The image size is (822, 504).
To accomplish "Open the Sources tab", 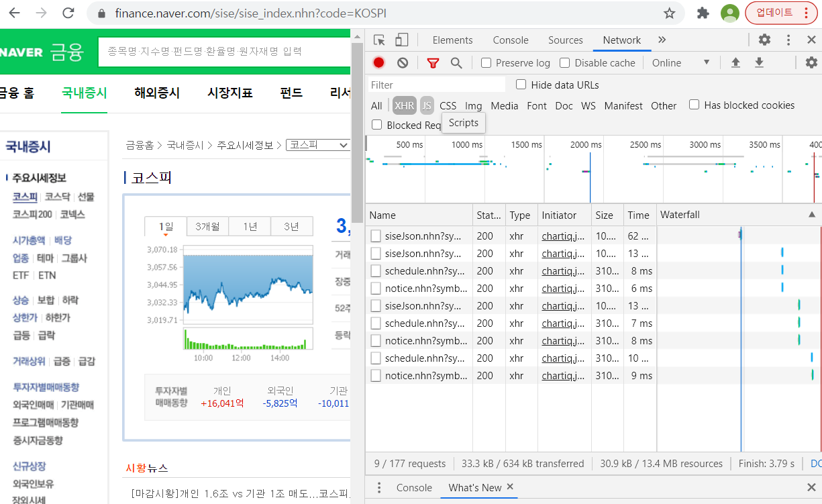I will 566,40.
